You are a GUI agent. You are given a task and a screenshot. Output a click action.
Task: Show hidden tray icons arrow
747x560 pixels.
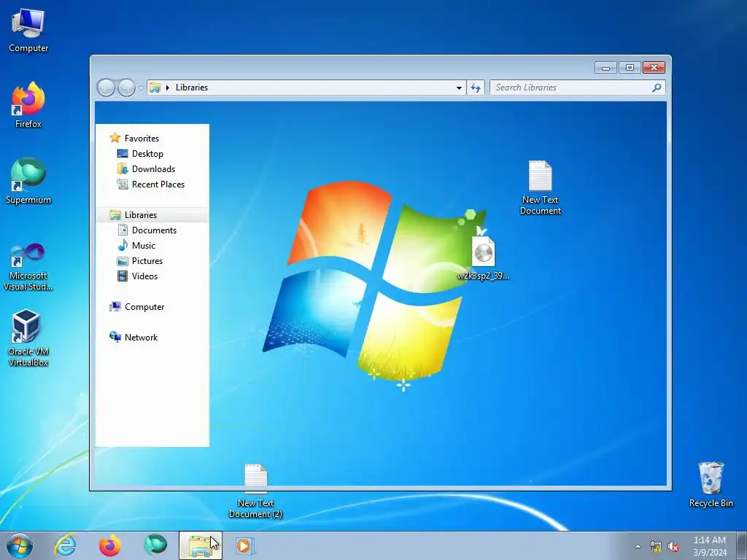tap(638, 546)
